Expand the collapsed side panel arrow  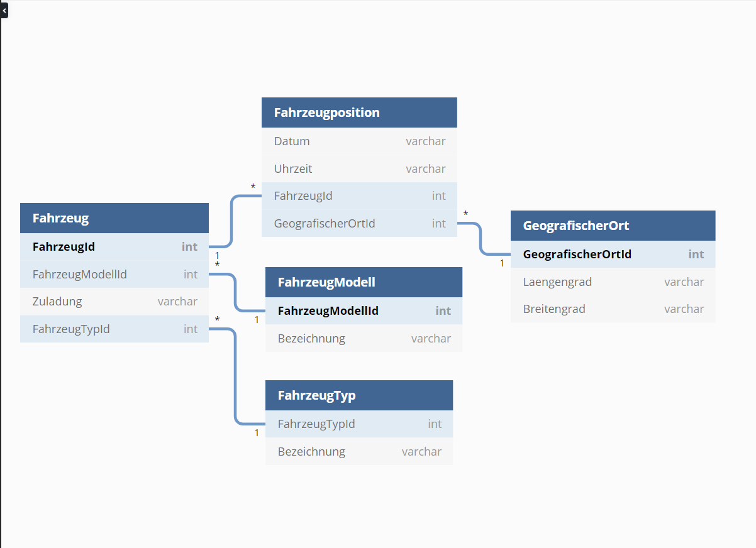(4, 11)
